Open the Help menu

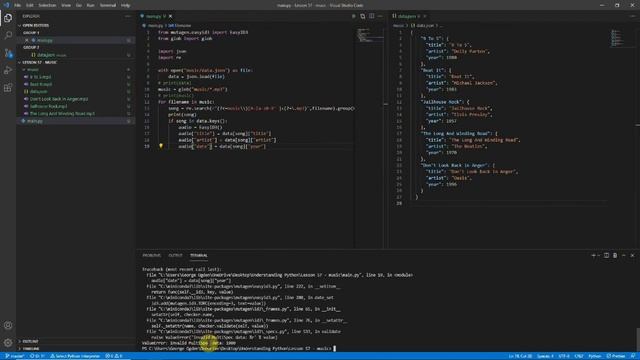125,5
